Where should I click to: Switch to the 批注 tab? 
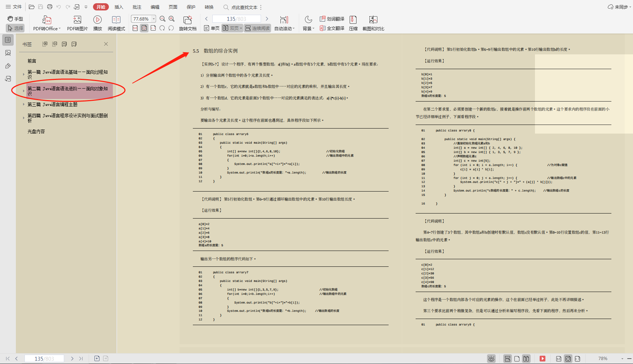point(137,7)
